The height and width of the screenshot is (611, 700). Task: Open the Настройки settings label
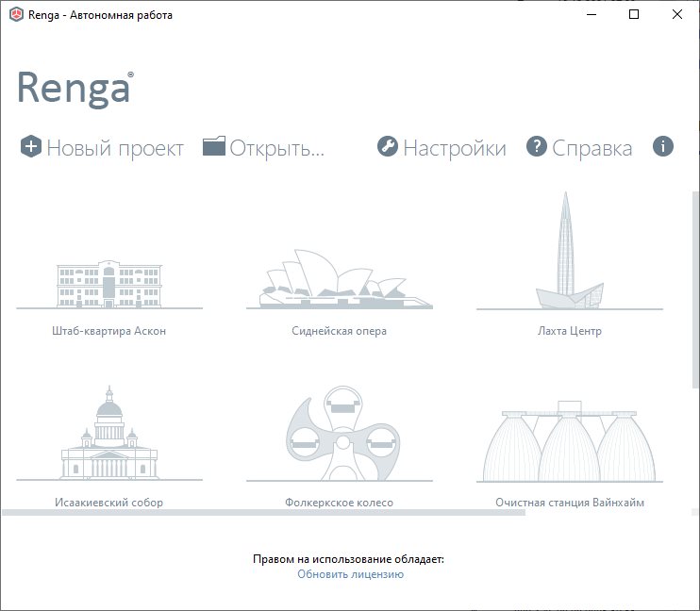pos(455,149)
